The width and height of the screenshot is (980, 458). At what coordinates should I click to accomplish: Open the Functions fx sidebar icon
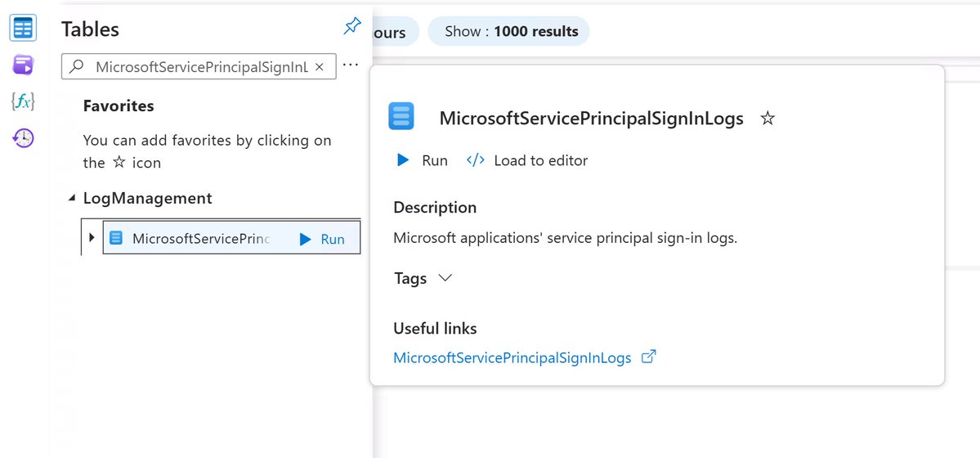coord(23,101)
